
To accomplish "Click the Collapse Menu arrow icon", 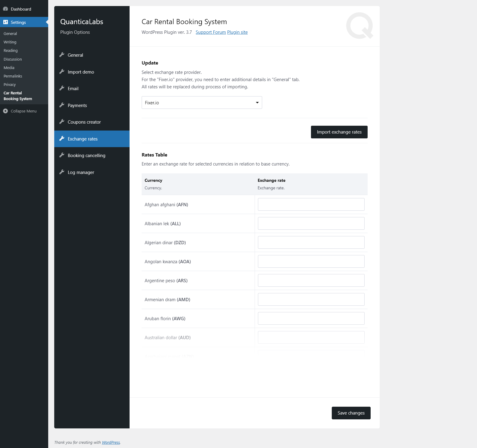I will tap(5, 111).
